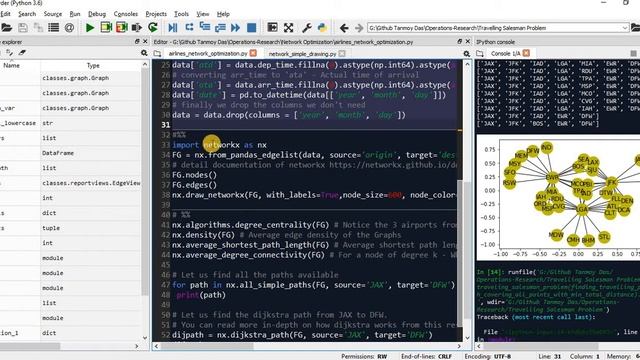
Task: Open the Debug menu
Action: (x=97, y=14)
